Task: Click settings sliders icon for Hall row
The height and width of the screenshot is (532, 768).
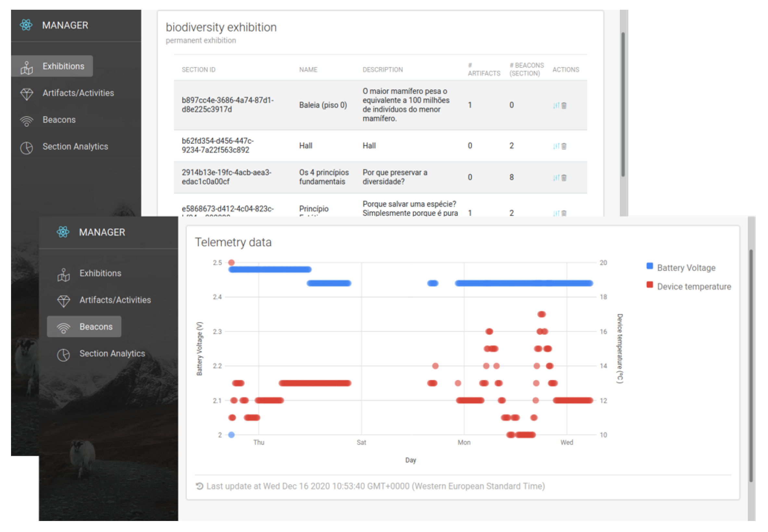Action: point(556,146)
